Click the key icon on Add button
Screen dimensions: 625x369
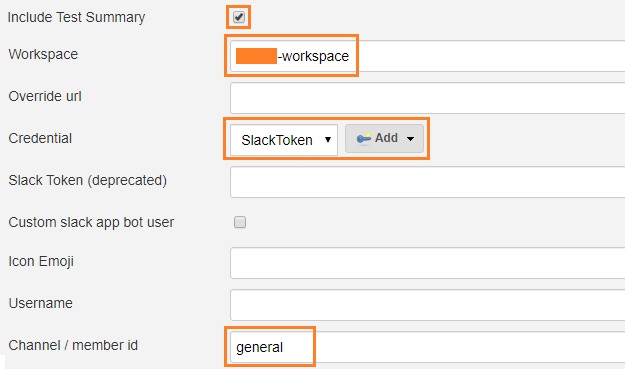pos(364,138)
